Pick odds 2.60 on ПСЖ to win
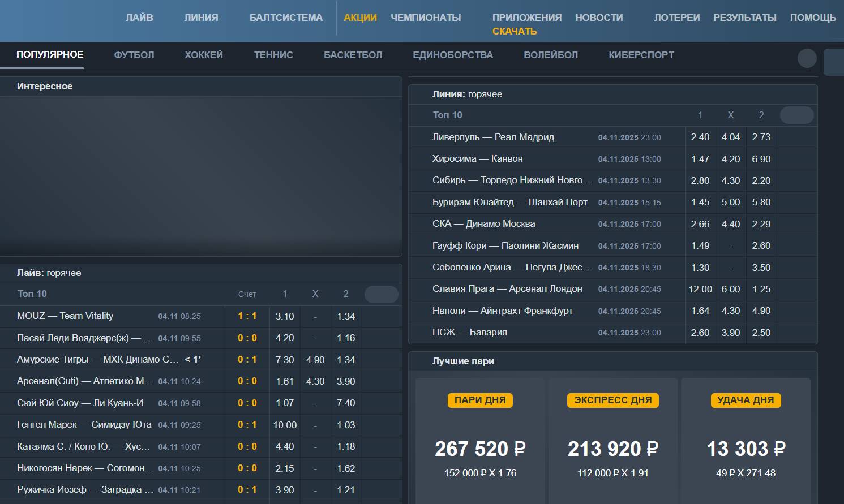 click(700, 333)
